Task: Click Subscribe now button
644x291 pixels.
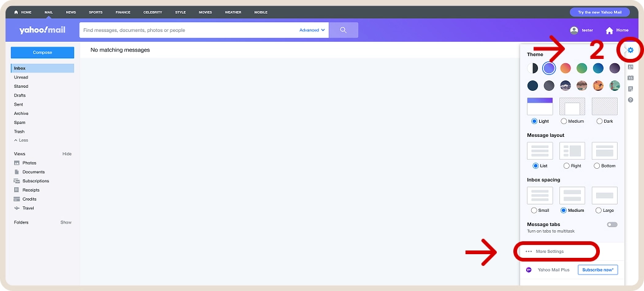Action: click(597, 270)
